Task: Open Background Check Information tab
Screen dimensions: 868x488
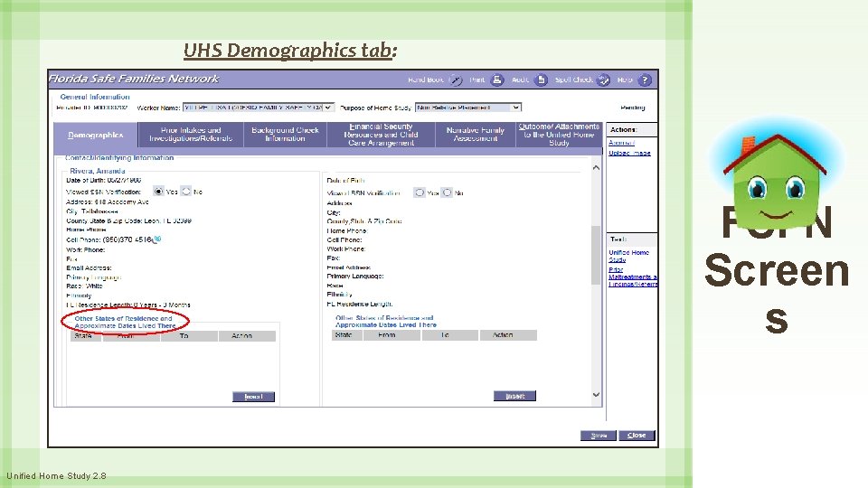Action: 285,135
